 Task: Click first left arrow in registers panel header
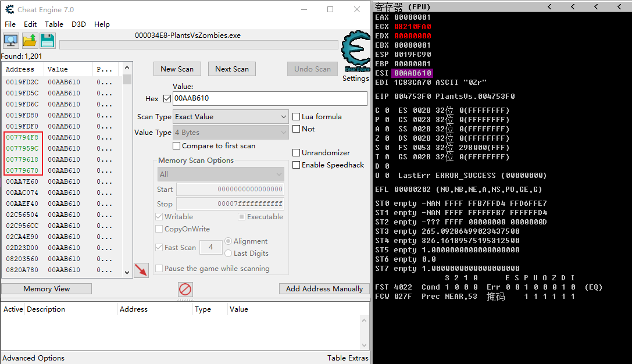click(x=549, y=6)
